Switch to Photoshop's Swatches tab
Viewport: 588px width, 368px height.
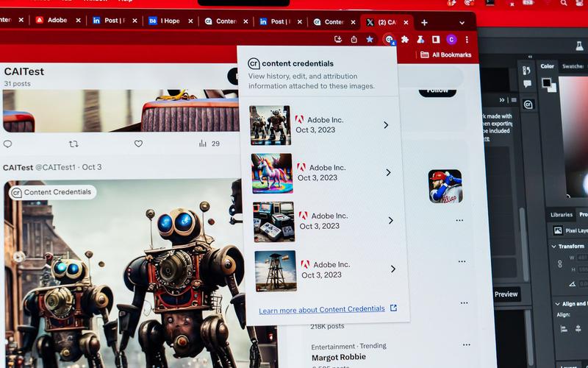[x=573, y=66]
